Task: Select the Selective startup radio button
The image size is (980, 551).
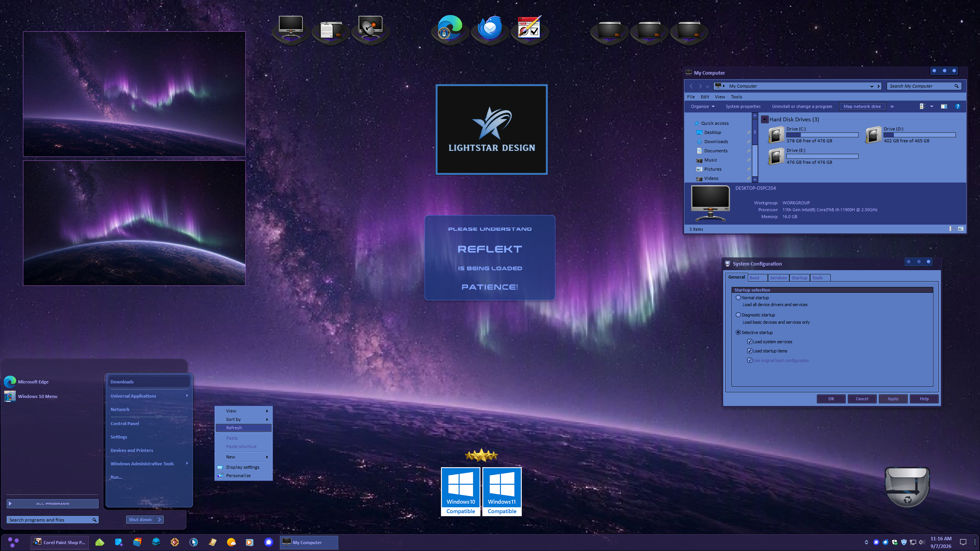Action: 738,332
